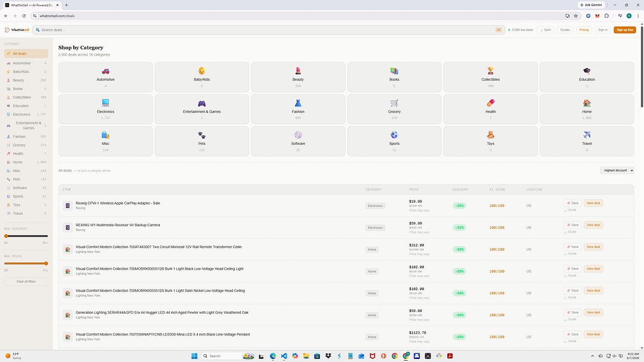Open the Fashion dress category card

tap(298, 109)
